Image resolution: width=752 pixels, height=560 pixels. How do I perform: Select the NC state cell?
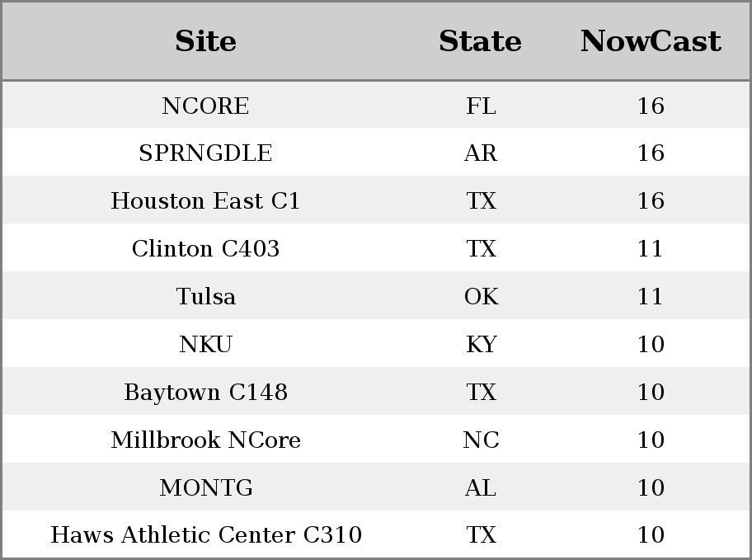(x=481, y=440)
